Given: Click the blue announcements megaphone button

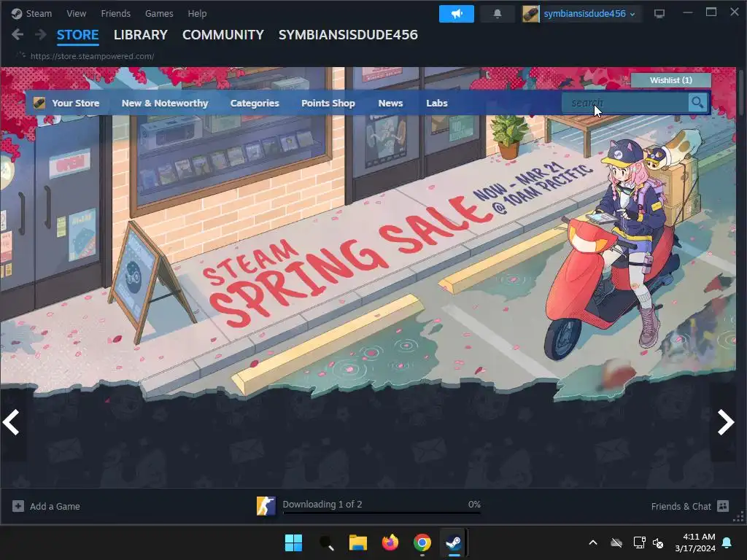Looking at the screenshot, I should click(x=457, y=14).
